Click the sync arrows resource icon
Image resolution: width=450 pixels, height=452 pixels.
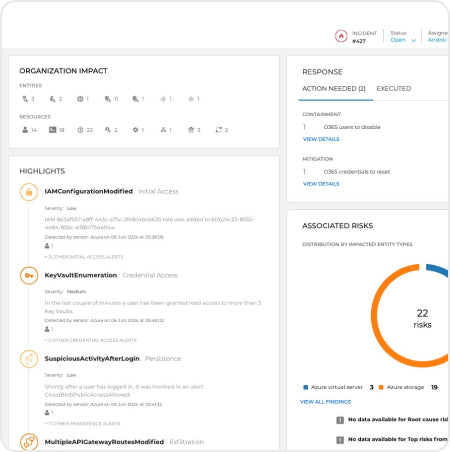pos(219,130)
